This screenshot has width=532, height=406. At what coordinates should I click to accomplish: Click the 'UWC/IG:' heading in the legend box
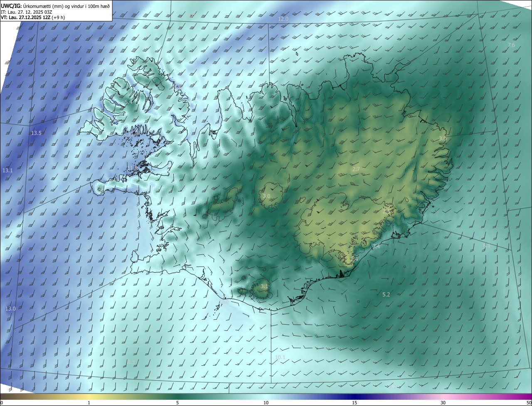click(11, 5)
